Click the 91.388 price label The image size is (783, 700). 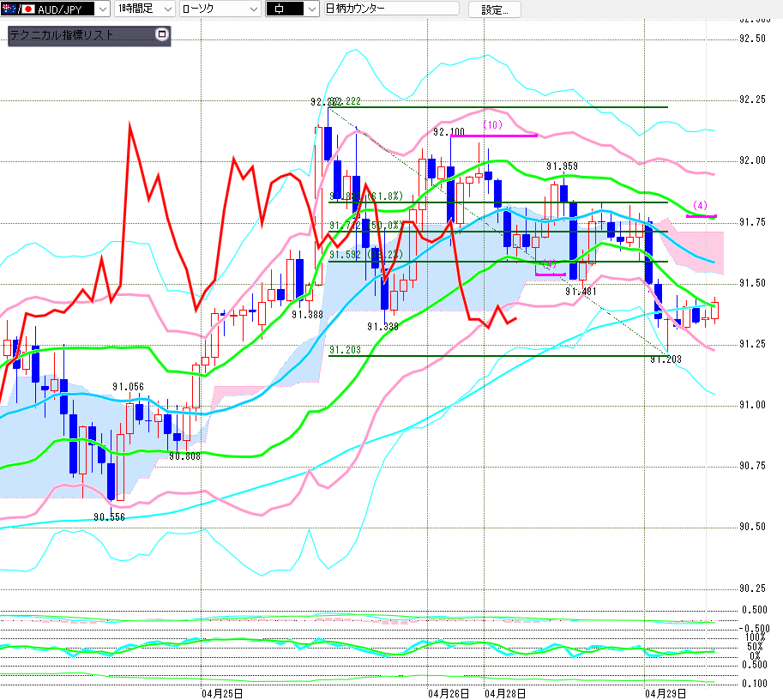point(307,315)
